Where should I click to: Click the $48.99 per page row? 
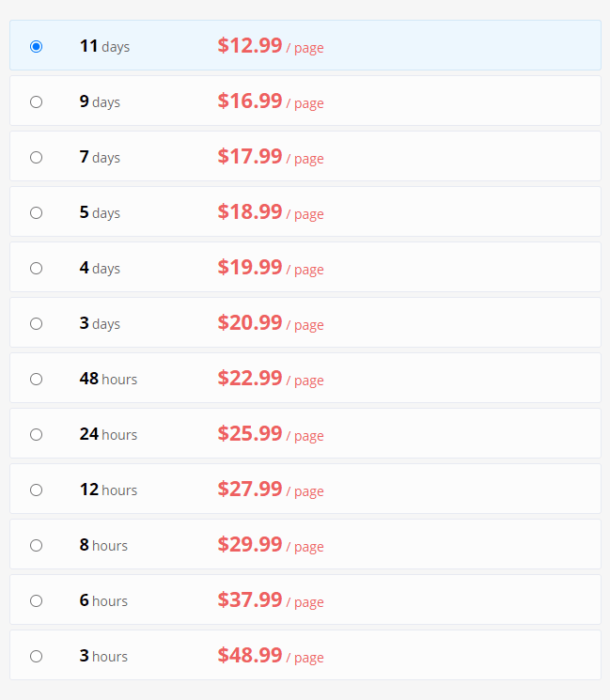(x=305, y=655)
